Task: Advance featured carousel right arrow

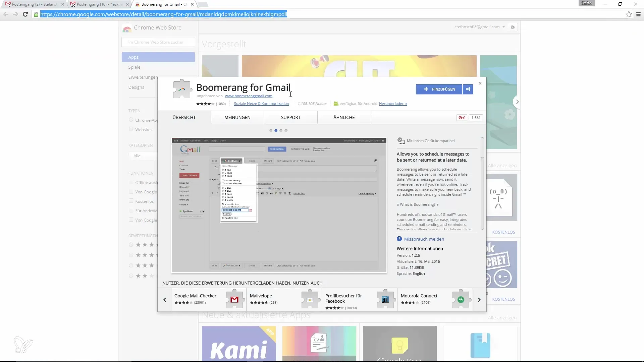Action: [517, 102]
